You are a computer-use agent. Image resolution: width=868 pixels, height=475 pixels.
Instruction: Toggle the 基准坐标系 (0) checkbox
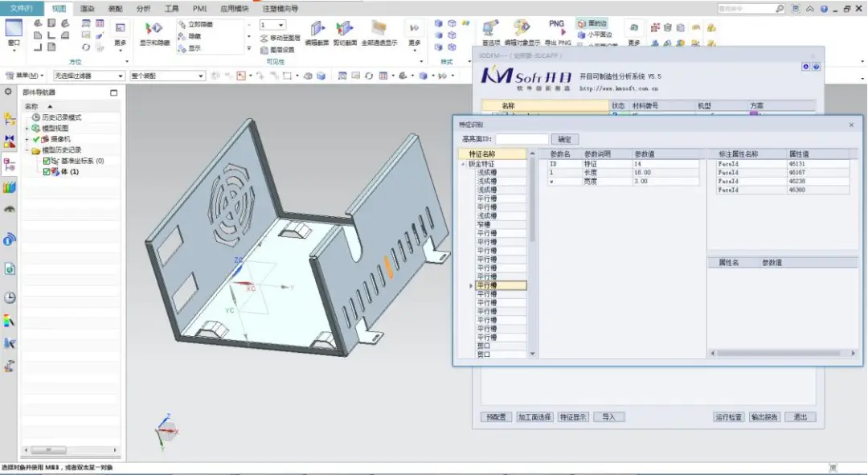47,161
